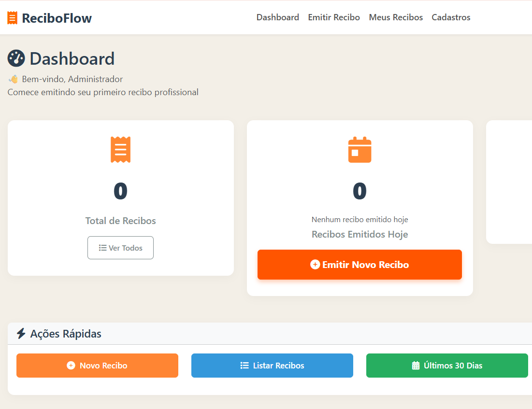
Task: Click the Listar Recibos quick action
Action: (x=272, y=366)
